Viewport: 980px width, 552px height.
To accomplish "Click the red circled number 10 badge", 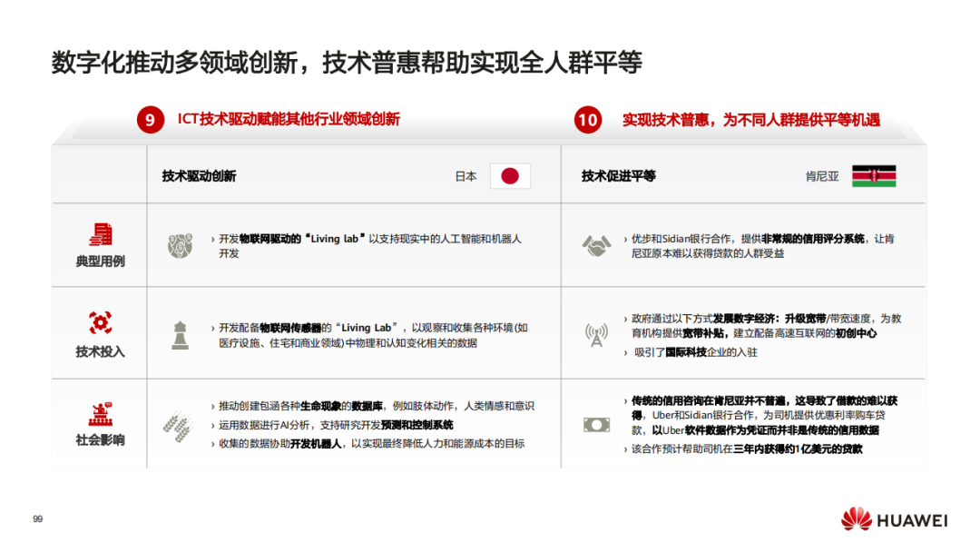I will coord(588,119).
